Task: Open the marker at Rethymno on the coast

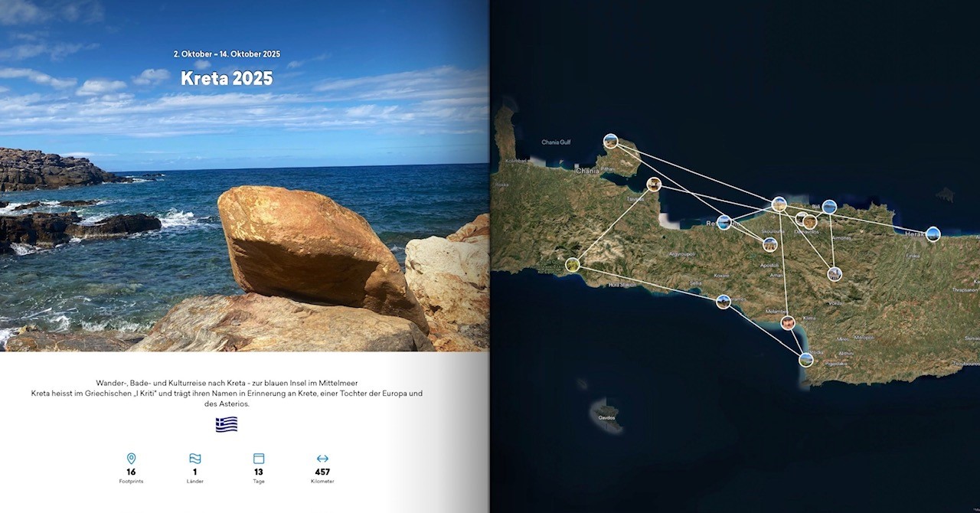Action: pos(724,222)
